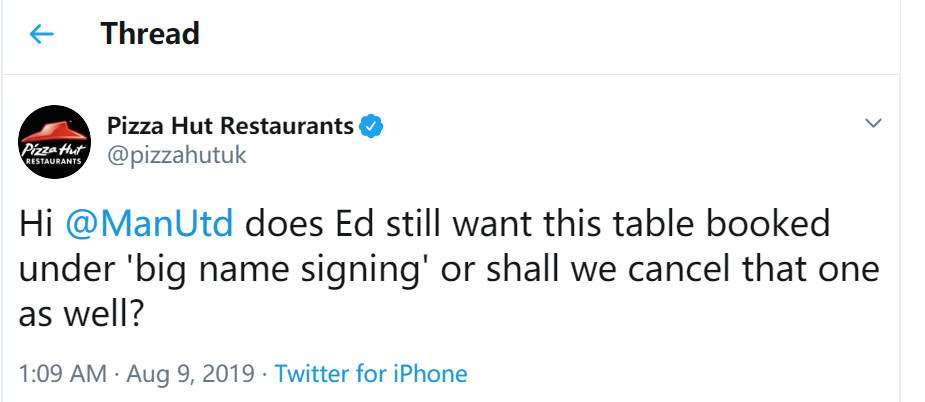Click the 1:09 AM timestamp

click(63, 374)
